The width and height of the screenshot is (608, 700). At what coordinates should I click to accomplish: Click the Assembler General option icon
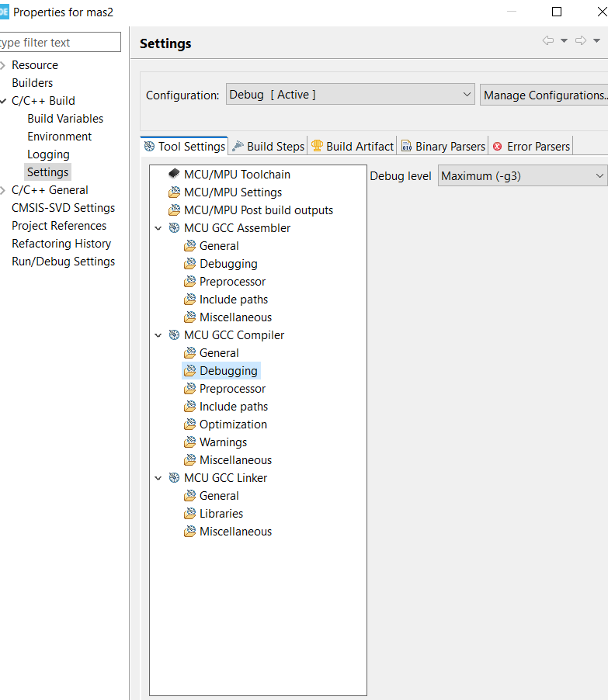tap(190, 245)
